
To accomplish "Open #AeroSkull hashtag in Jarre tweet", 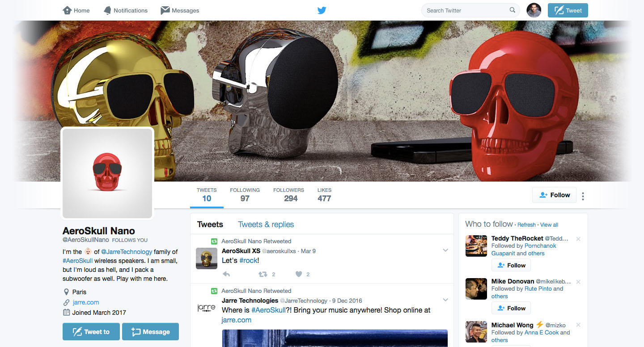I will (268, 310).
